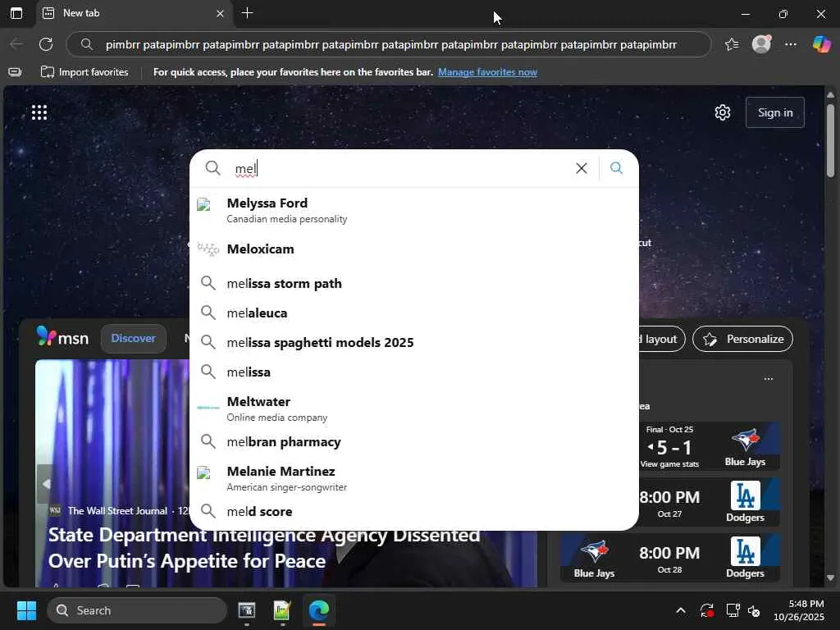The width and height of the screenshot is (840, 630).
Task: Click the muted volume tray icon
Action: tap(754, 610)
